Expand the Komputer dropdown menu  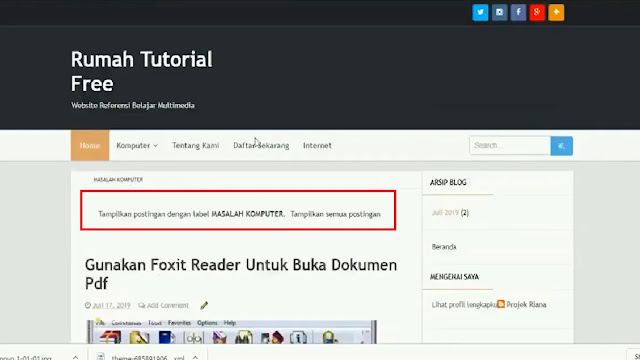(x=137, y=145)
